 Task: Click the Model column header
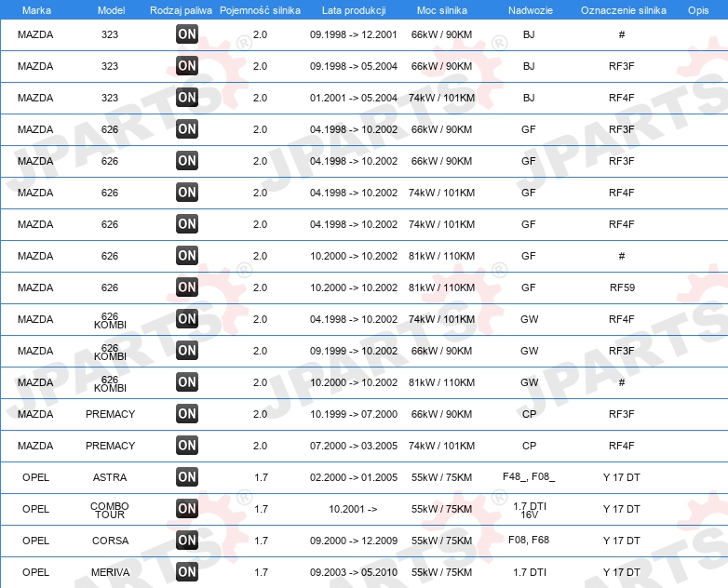tap(111, 10)
